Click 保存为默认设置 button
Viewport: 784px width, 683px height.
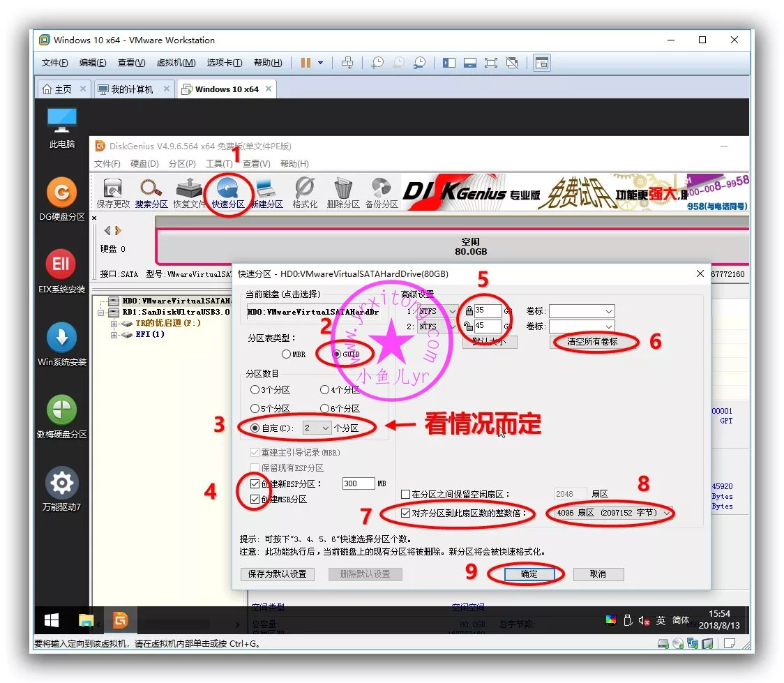(278, 574)
